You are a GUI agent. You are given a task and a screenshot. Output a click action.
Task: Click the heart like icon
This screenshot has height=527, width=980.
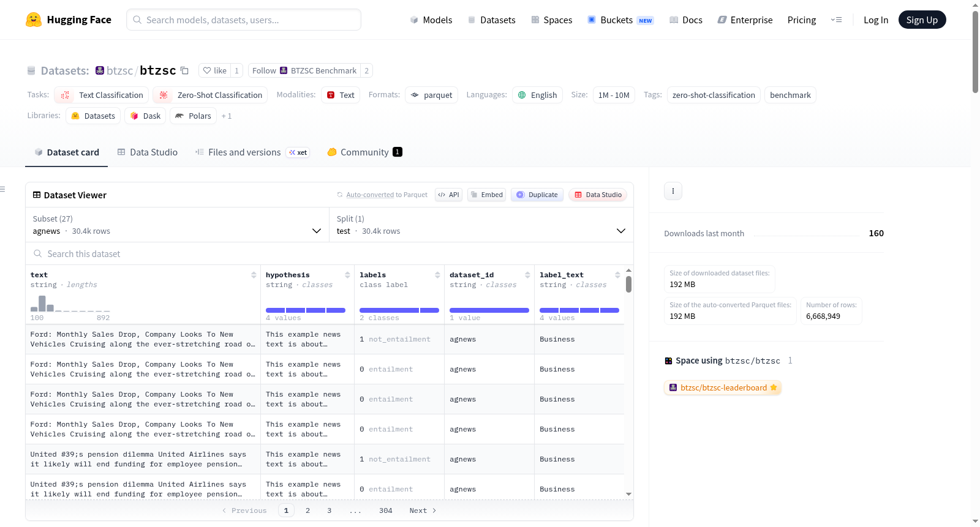pyautogui.click(x=207, y=70)
